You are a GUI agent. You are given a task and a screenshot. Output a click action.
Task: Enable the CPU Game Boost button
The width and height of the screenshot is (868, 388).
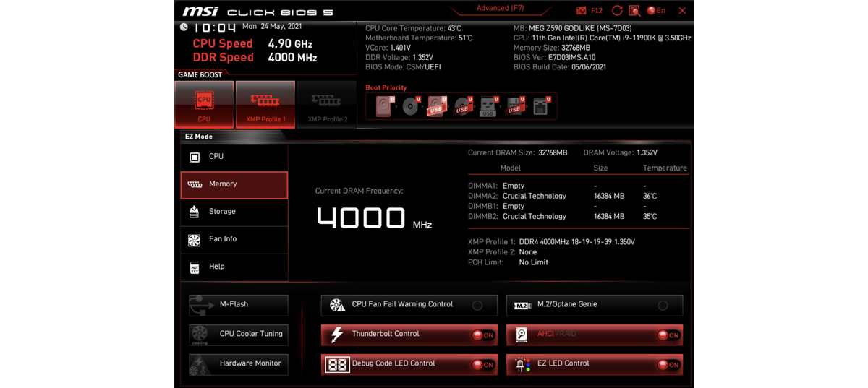204,104
